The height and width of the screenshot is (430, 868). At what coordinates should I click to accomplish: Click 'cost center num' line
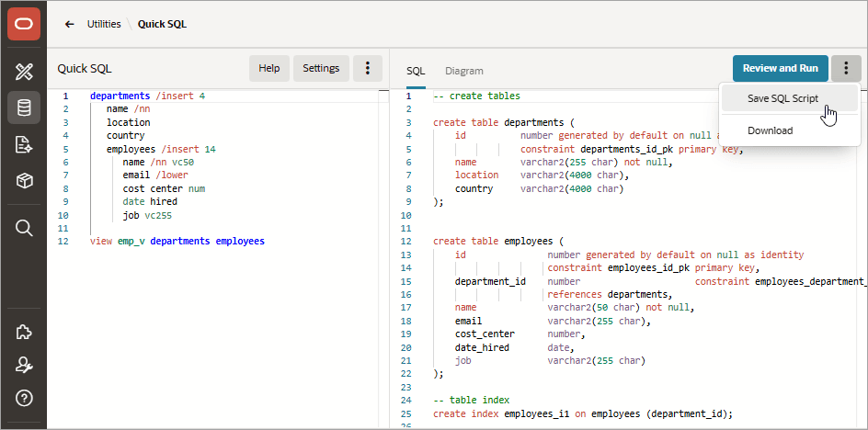(164, 188)
